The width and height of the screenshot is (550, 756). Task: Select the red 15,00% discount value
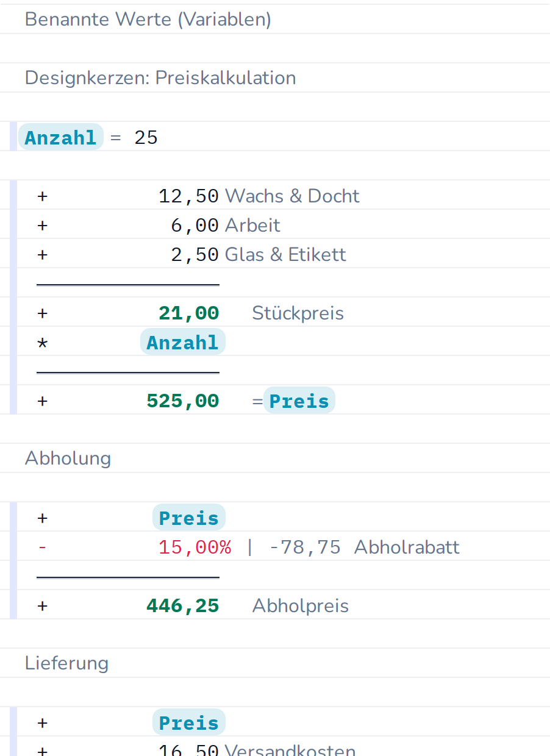pyautogui.click(x=195, y=547)
